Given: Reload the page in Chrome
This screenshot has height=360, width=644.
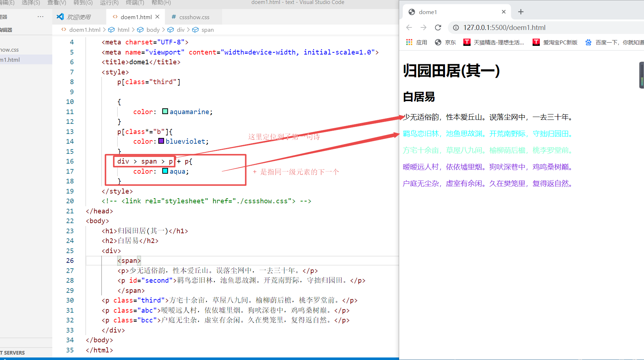Looking at the screenshot, I should click(x=438, y=27).
